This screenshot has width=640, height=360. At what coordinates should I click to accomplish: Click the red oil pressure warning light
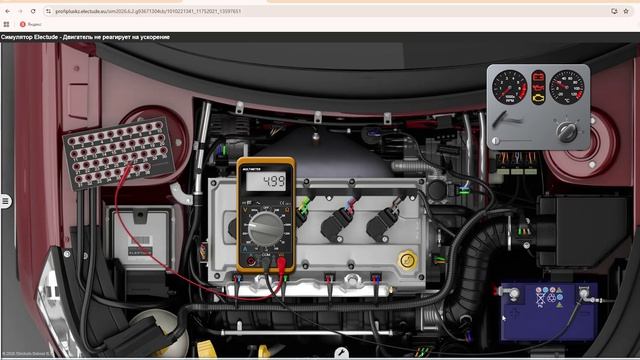(538, 88)
